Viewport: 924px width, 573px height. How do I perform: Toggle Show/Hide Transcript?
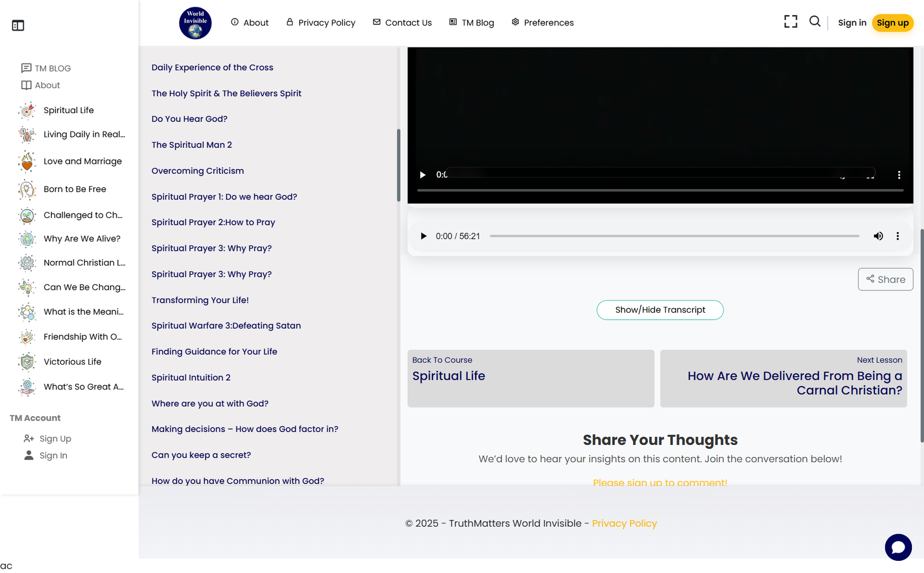[x=660, y=310]
